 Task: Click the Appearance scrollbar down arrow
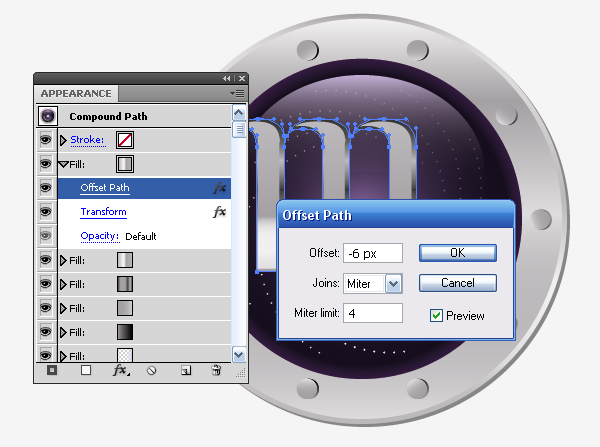point(239,354)
